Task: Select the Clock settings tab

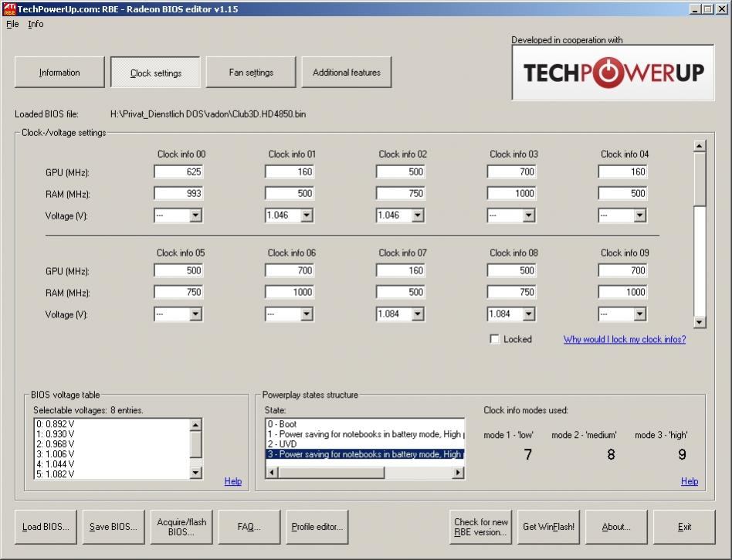Action: click(155, 73)
